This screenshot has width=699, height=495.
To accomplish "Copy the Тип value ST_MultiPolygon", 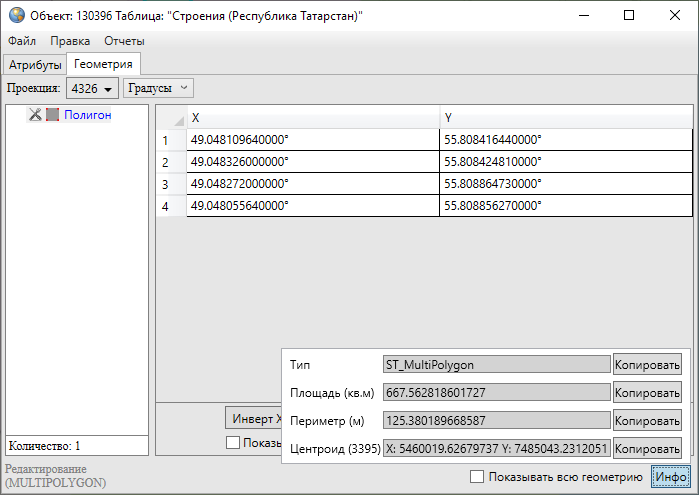I will pyautogui.click(x=647, y=364).
